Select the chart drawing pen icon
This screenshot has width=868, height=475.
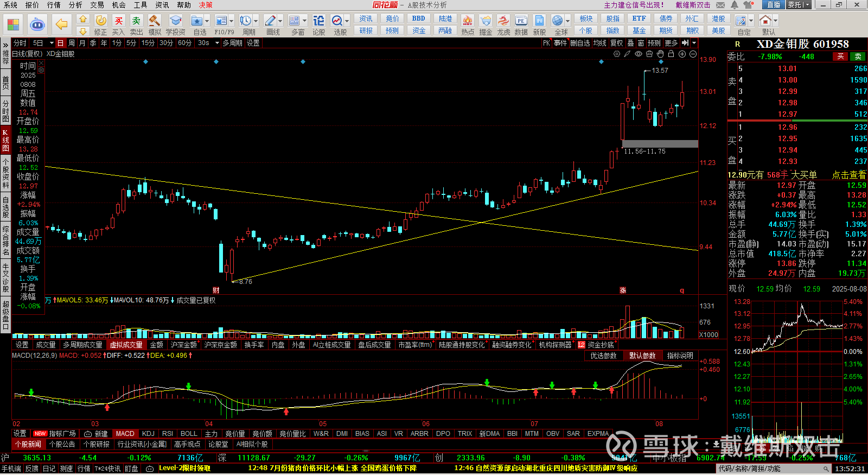coord(627,54)
